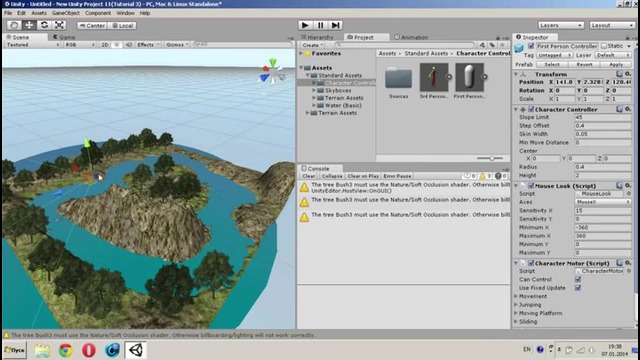Viewport: 640px width, 360px height.
Task: Expand the Terrain Assets folder
Action: [307, 113]
